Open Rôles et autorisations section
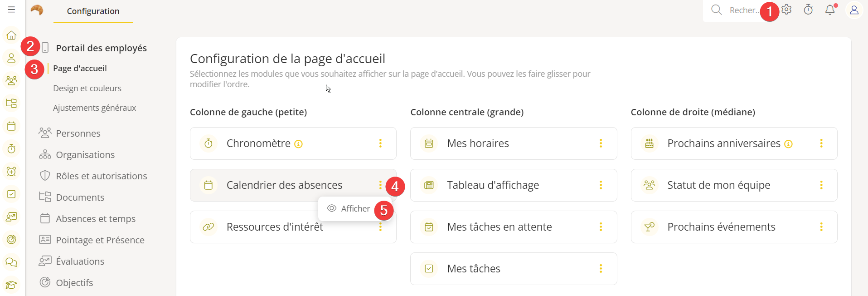 (x=101, y=176)
